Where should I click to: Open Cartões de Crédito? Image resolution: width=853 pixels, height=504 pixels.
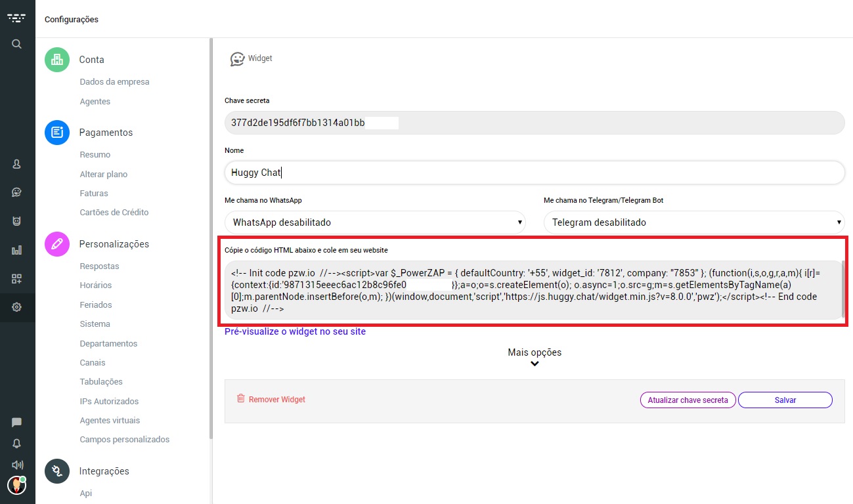pos(114,213)
